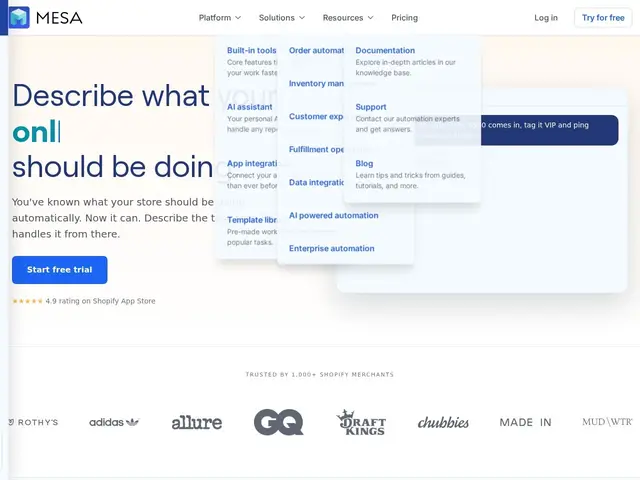Screen dimensions: 640x480
Task: Click the adidas brand logo
Action: click(x=114, y=422)
